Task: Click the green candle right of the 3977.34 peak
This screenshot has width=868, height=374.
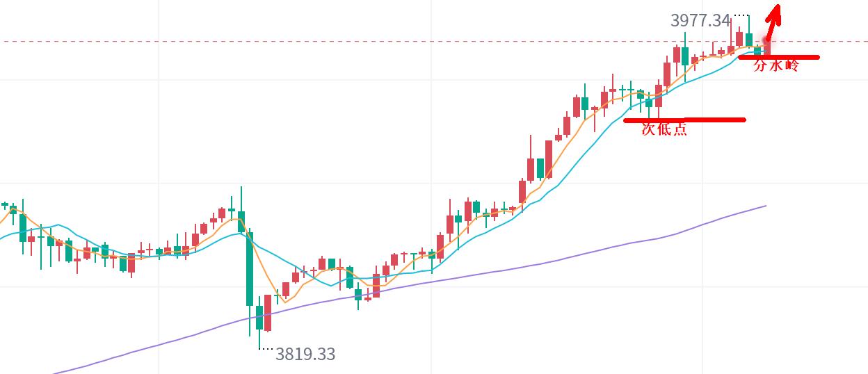Action: click(749, 39)
